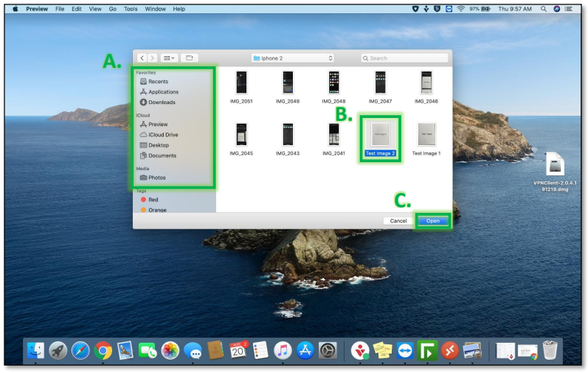The height and width of the screenshot is (373, 588).
Task: Open the App Store from Dock
Action: click(x=305, y=351)
